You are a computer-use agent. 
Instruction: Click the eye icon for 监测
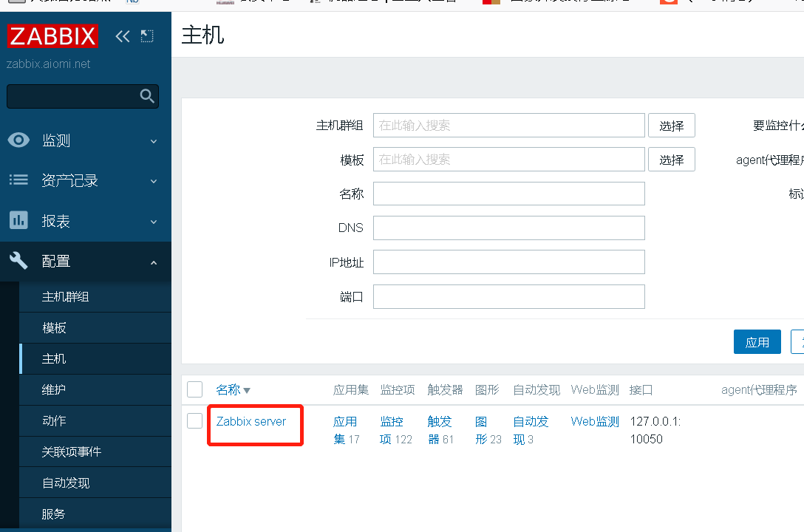pos(18,140)
